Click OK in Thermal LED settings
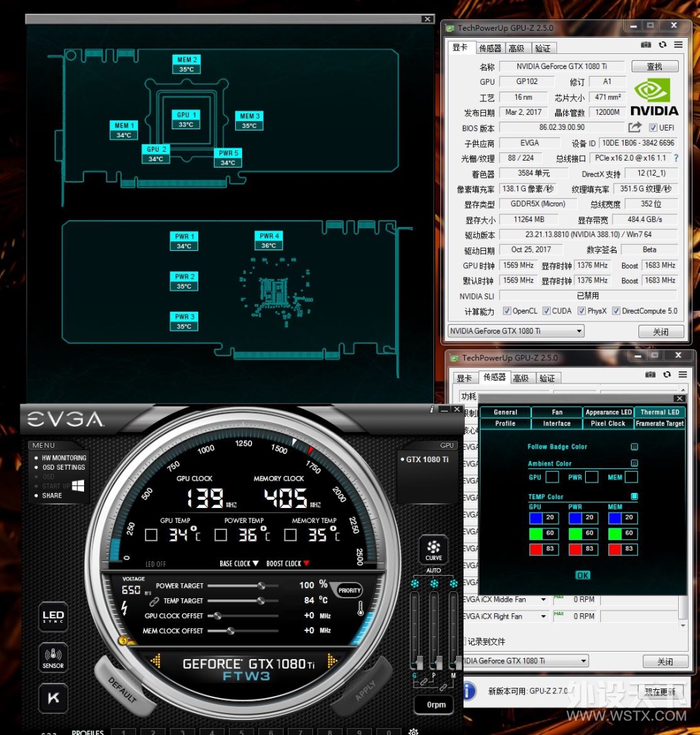 point(582,575)
